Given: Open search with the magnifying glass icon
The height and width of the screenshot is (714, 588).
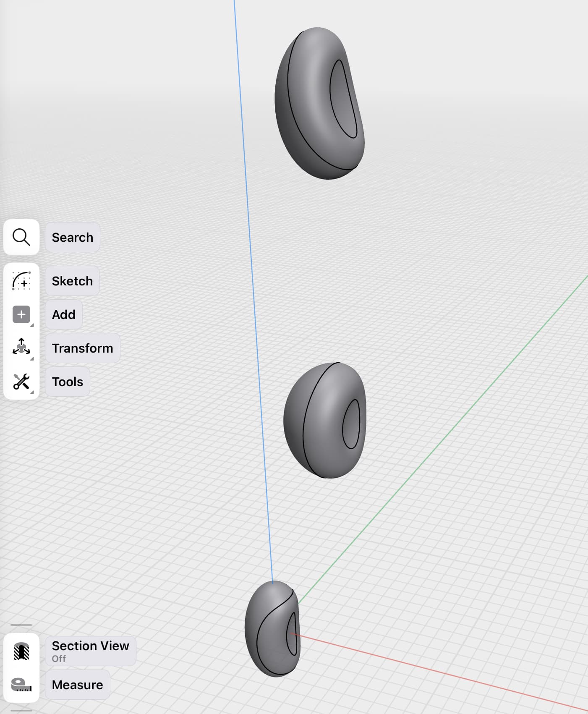Looking at the screenshot, I should tap(21, 237).
